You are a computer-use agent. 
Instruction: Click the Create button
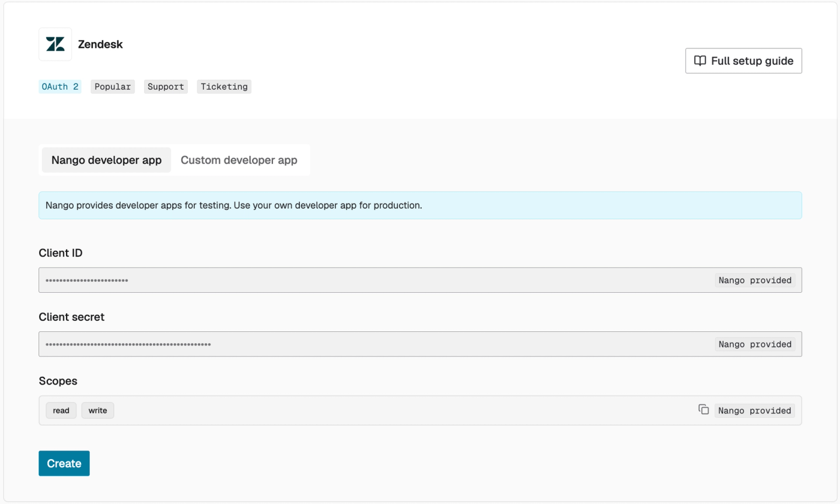[64, 463]
